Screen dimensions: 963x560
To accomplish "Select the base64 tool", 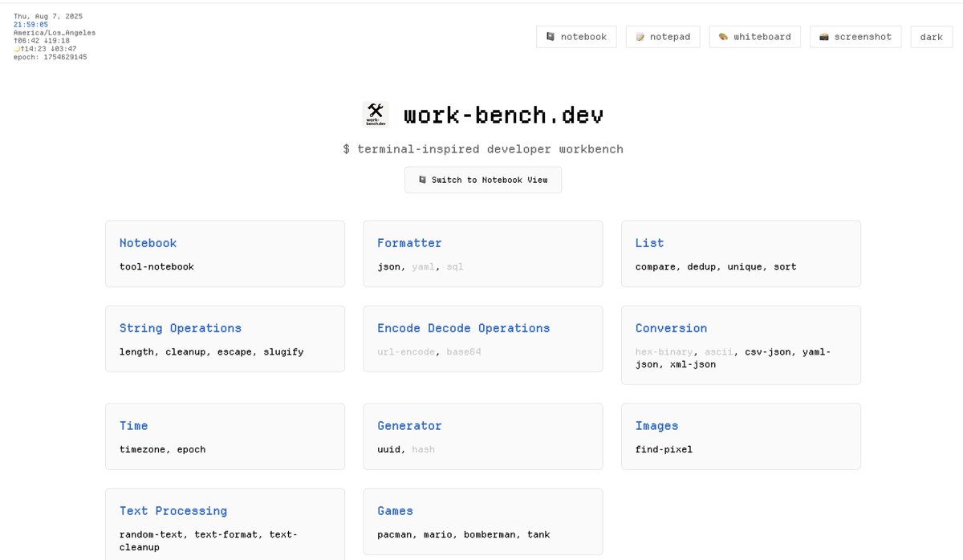I will coord(464,351).
